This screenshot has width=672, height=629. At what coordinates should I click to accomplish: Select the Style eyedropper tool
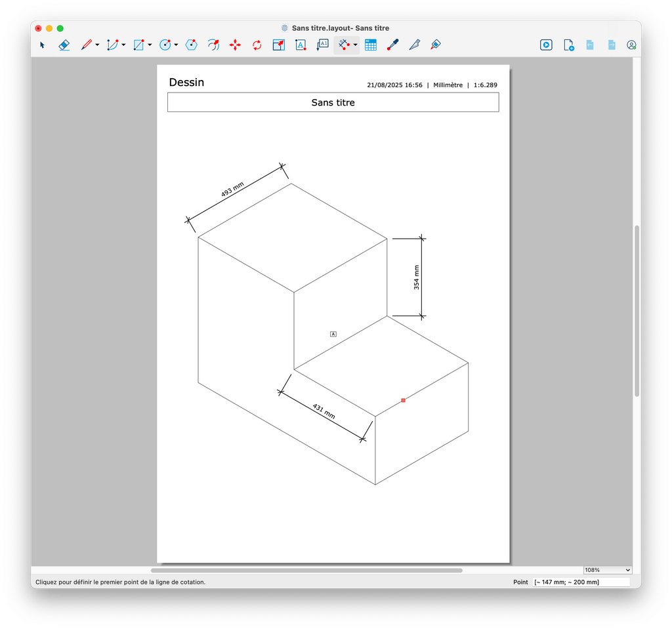[392, 45]
